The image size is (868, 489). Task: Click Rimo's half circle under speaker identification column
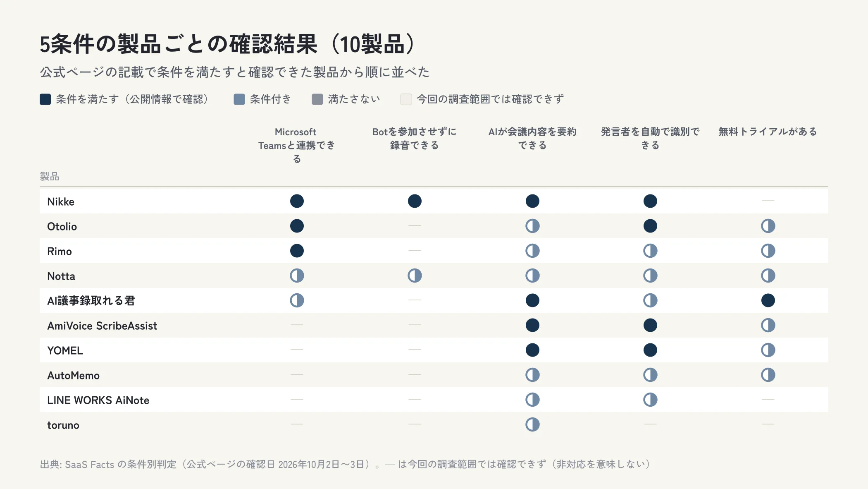[650, 251]
